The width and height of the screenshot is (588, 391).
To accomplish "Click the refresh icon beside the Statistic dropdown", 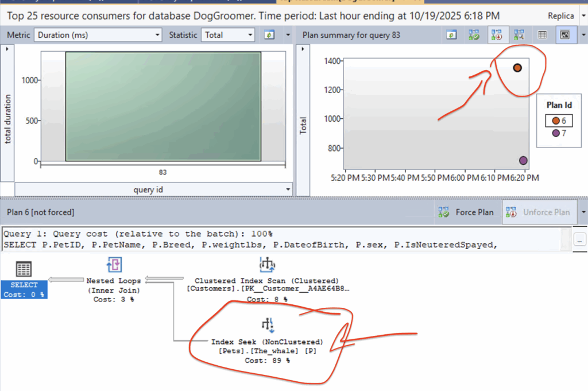I will coord(269,35).
